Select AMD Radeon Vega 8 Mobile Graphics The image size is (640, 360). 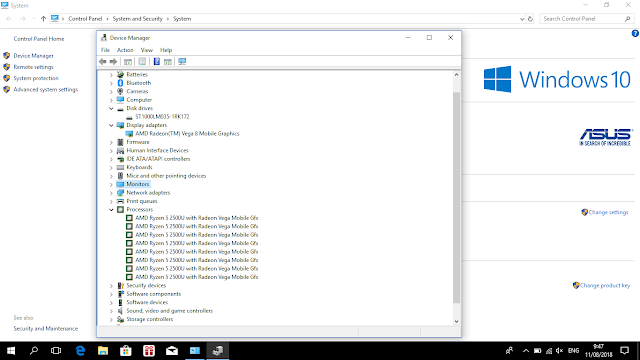(187, 133)
